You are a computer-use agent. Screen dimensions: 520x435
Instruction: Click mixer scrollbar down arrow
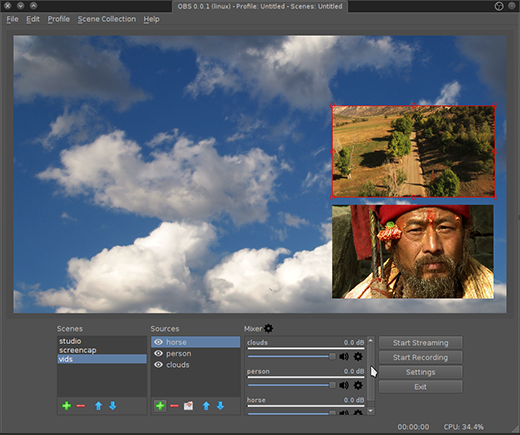[371, 411]
